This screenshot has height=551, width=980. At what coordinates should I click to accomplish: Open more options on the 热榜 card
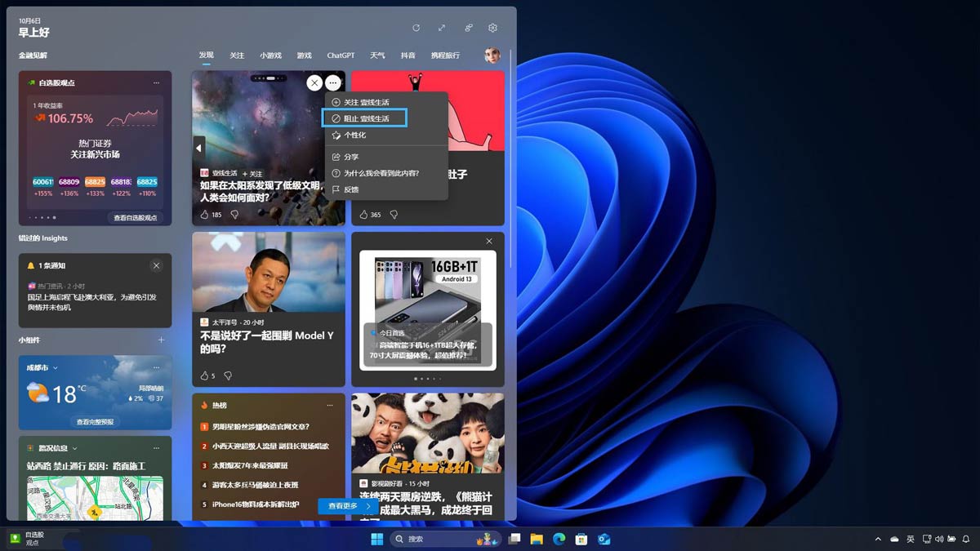pos(330,405)
